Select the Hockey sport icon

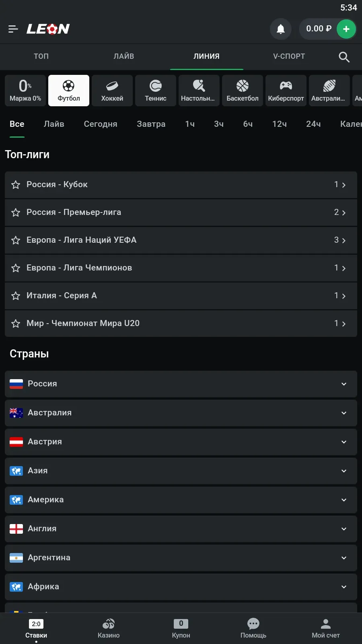[x=112, y=91]
